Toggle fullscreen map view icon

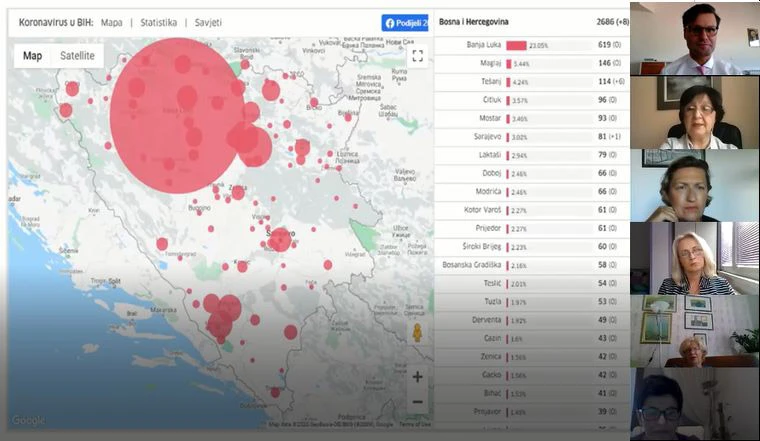417,56
